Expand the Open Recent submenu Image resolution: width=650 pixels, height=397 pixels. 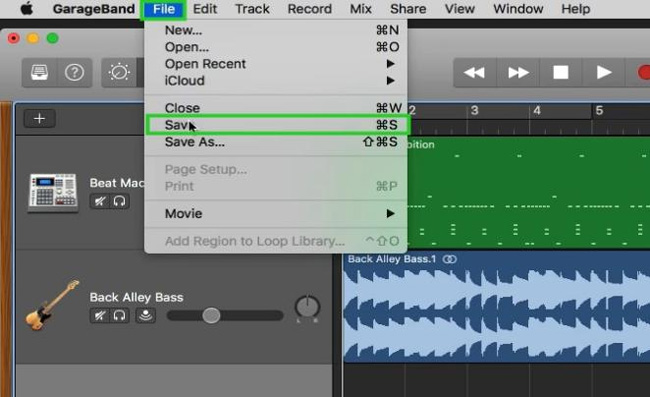pyautogui.click(x=276, y=64)
